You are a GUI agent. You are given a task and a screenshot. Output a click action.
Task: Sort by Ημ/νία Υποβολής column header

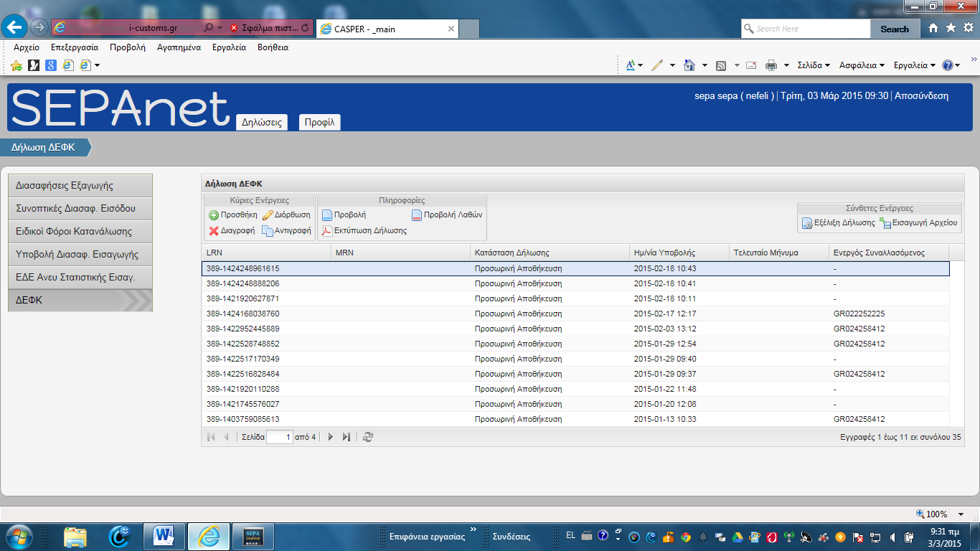coord(679,253)
